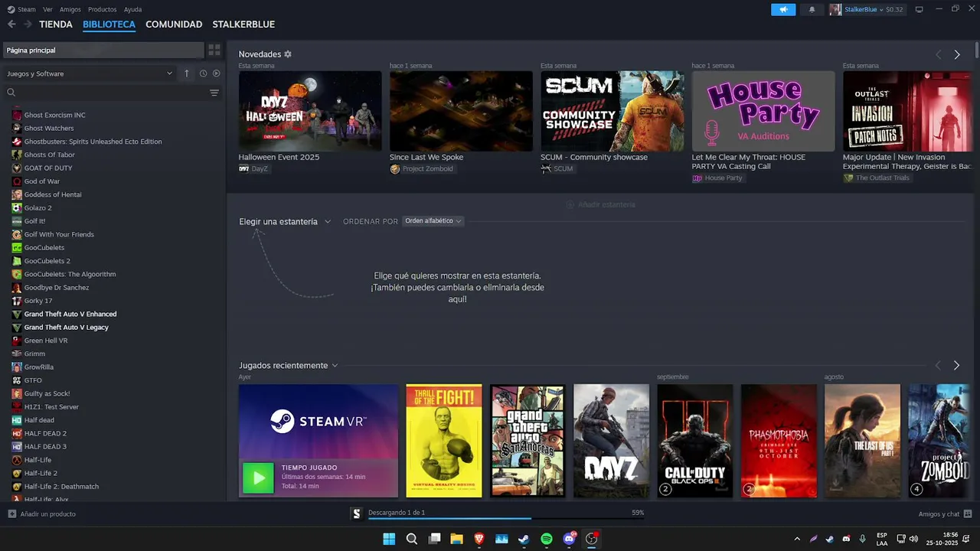Select Grand Theft Auto V Legacy
Screen dimensions: 980x551
tap(66, 328)
